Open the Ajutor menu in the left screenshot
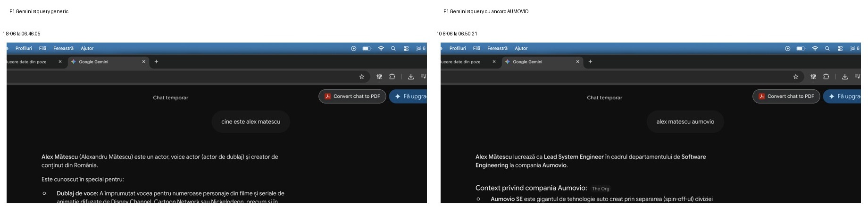Screen dimensions: 868x208 click(x=87, y=48)
